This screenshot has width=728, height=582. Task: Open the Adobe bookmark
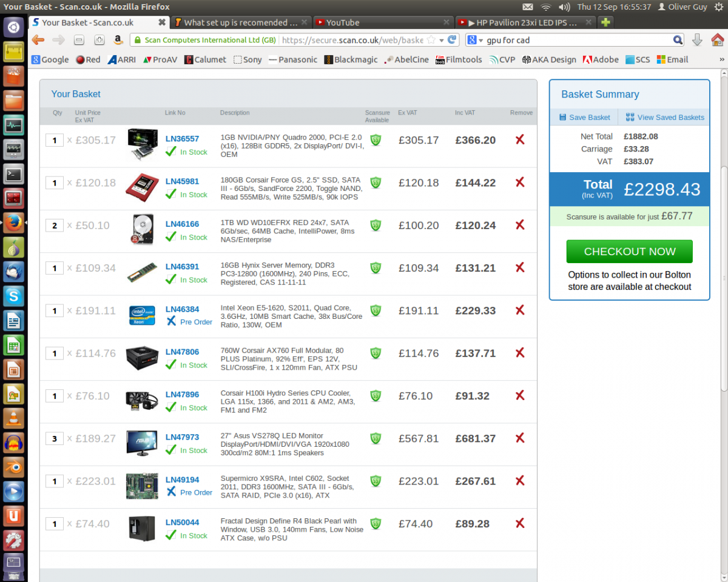601,59
